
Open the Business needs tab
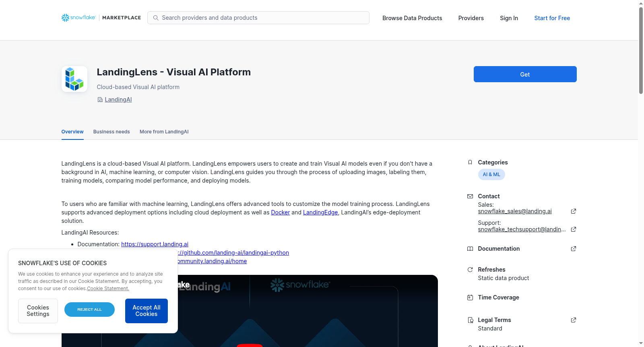pos(111,132)
